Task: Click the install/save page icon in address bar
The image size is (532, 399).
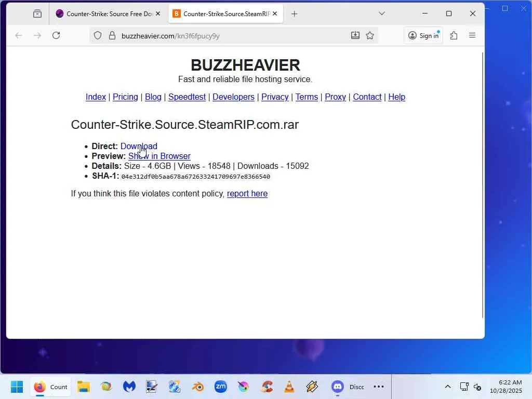Action: click(x=355, y=35)
